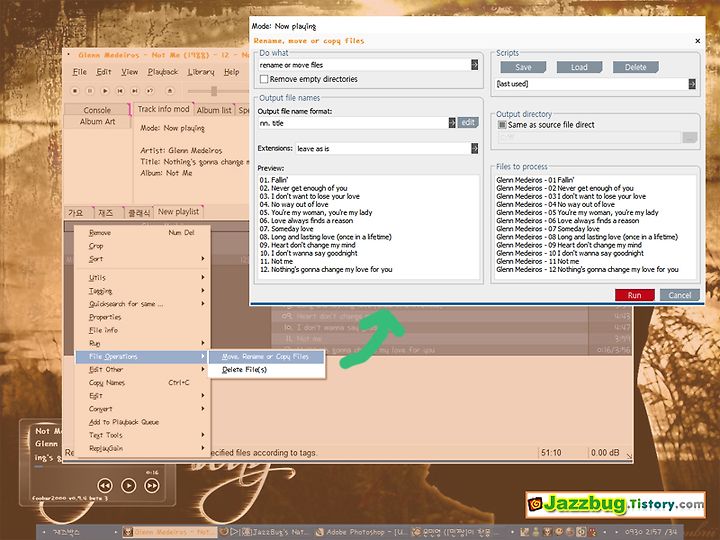Select the New playlist tab
Screen dimensions: 720x540
pos(179,212)
